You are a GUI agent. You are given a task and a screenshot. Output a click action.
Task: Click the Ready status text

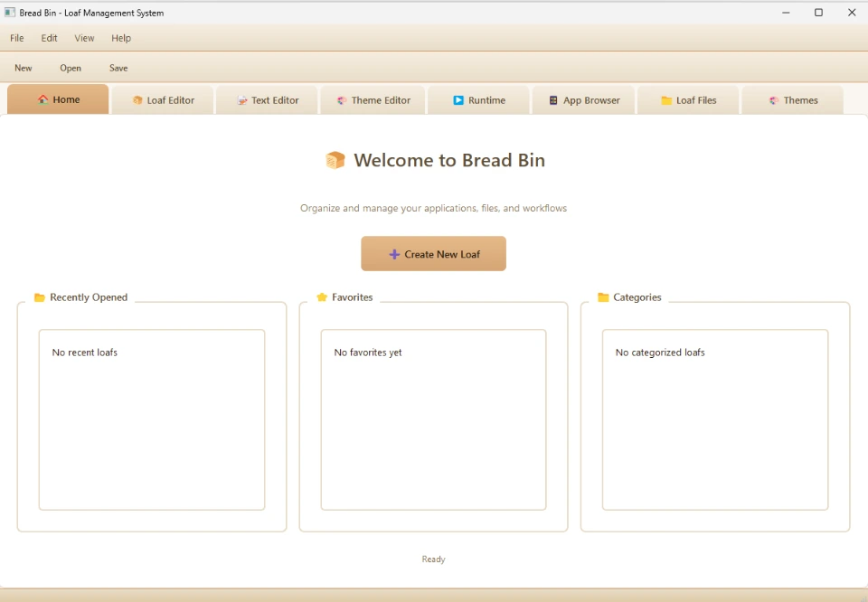pyautogui.click(x=433, y=560)
